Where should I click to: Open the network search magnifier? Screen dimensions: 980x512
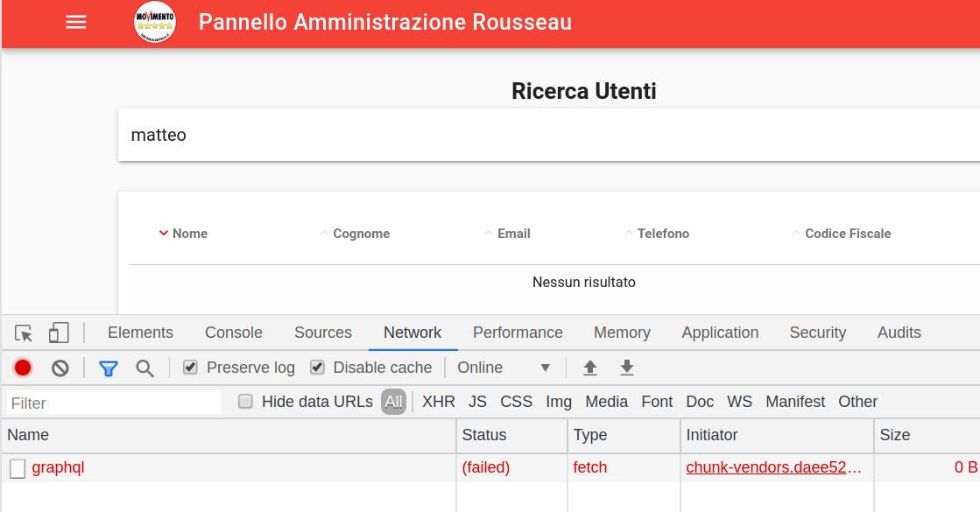point(145,368)
